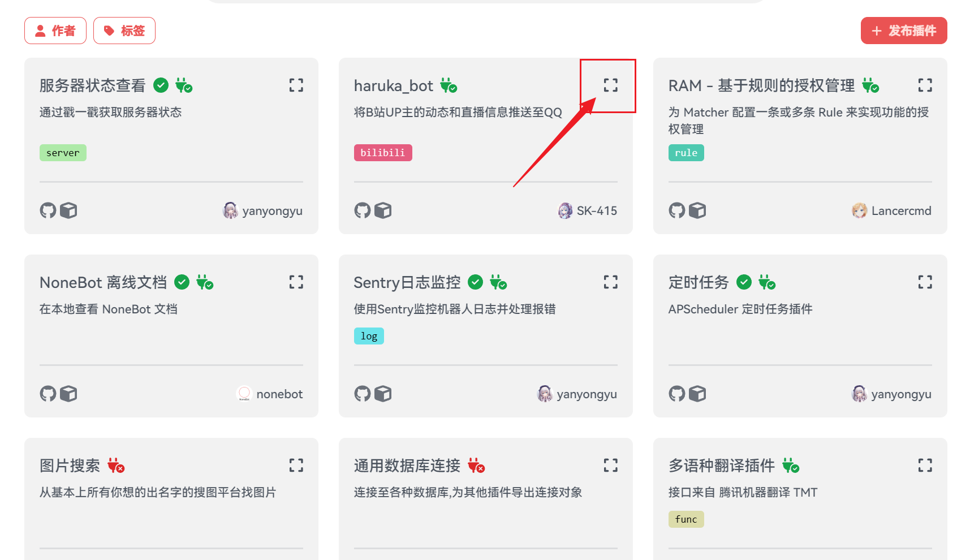The image size is (970, 560).
Task: Click green plug status on RAM plugin
Action: pos(870,85)
